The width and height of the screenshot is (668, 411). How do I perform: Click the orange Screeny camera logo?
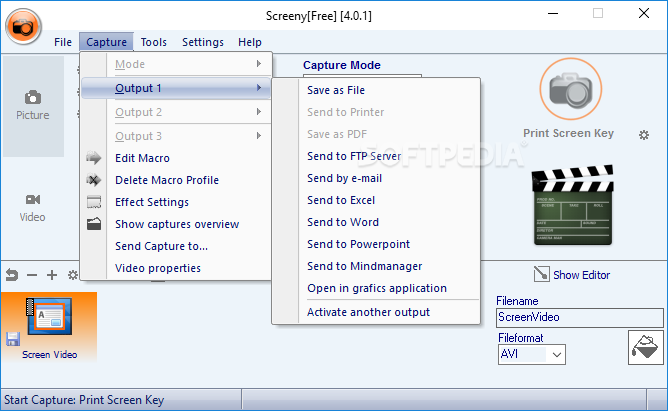23,26
